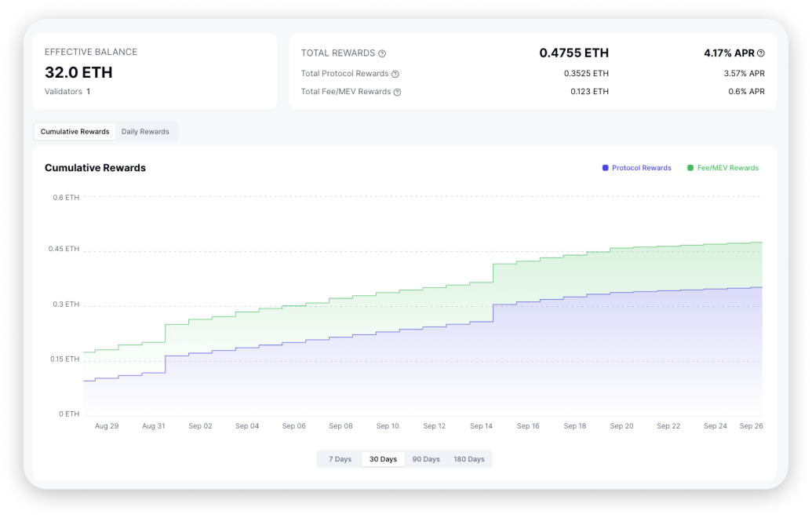The height and width of the screenshot is (518, 812).
Task: Toggle the Protocol Rewards legend series
Action: pos(641,168)
